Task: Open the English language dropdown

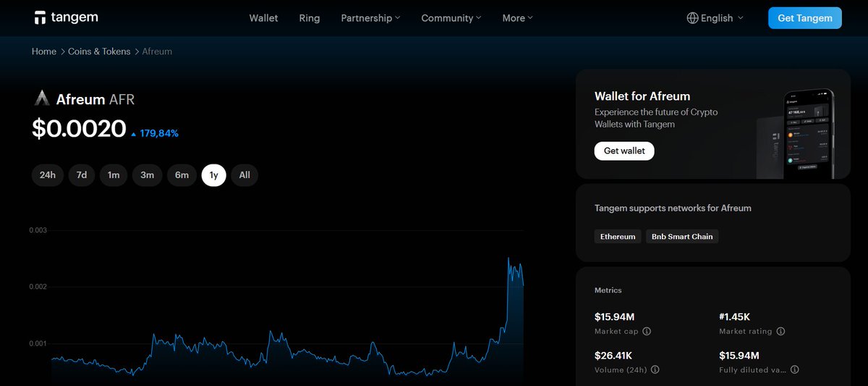Action: tap(715, 18)
